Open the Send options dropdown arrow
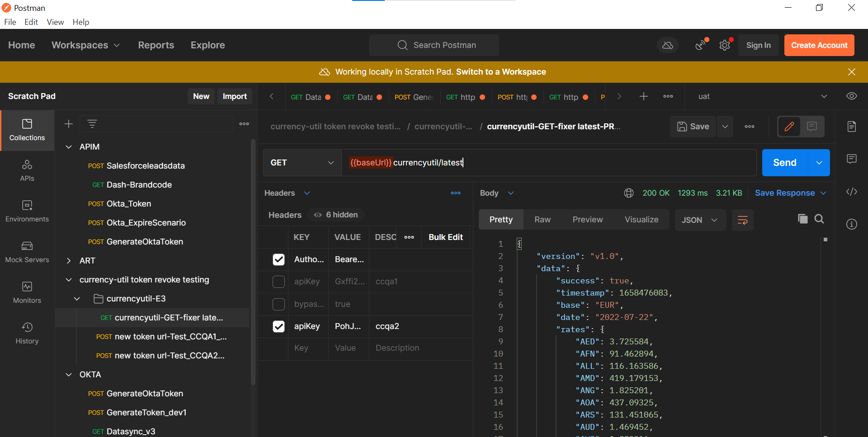This screenshot has height=437, width=868. click(x=819, y=163)
